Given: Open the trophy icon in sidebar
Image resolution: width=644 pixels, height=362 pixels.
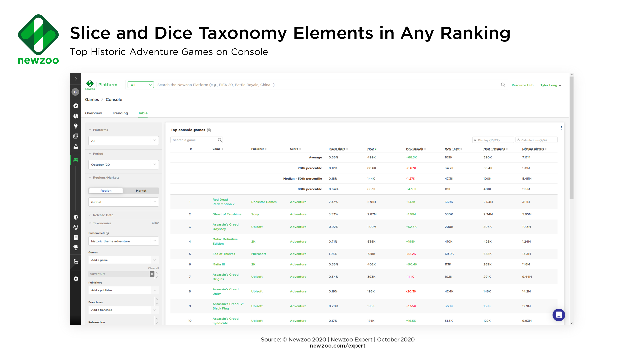Looking at the screenshot, I should (76, 248).
